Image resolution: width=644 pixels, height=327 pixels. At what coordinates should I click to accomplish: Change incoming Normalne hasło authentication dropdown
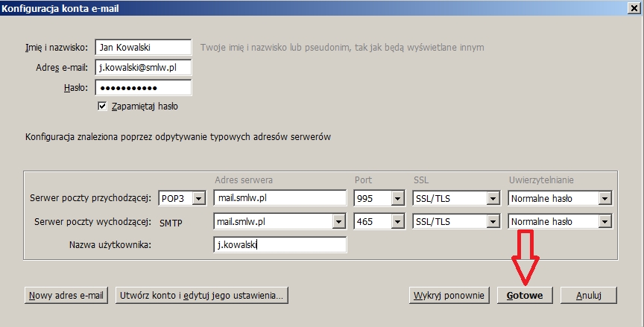pyautogui.click(x=604, y=198)
